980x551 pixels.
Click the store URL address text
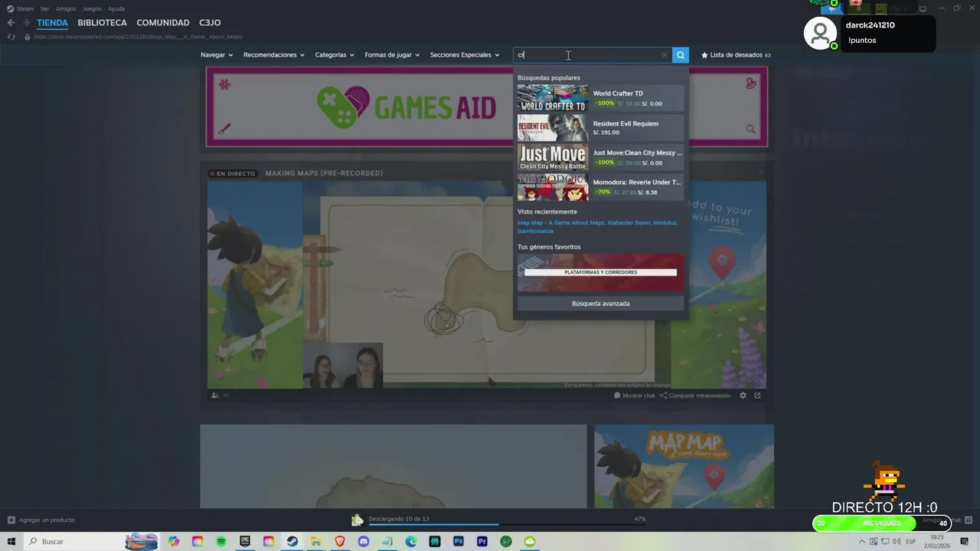pos(138,37)
